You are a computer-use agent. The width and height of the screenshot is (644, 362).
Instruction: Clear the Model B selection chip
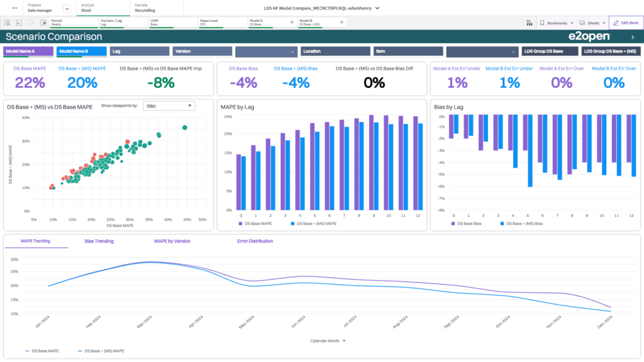(x=341, y=22)
